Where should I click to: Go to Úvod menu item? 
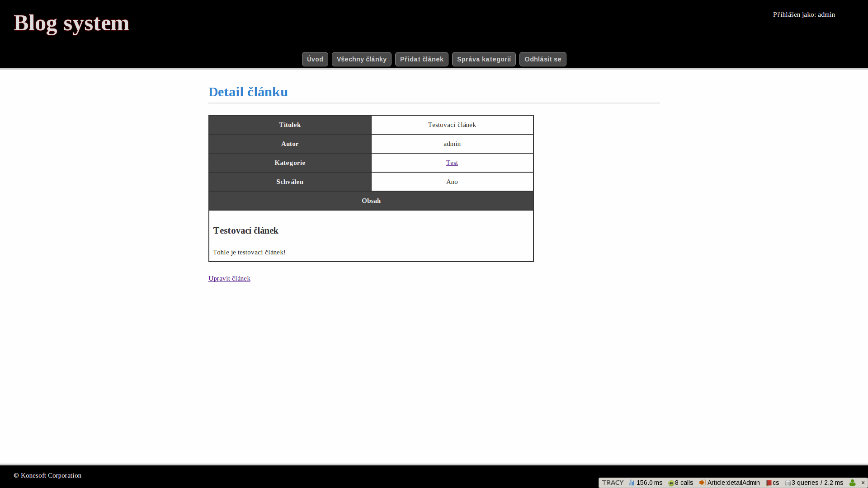[315, 59]
